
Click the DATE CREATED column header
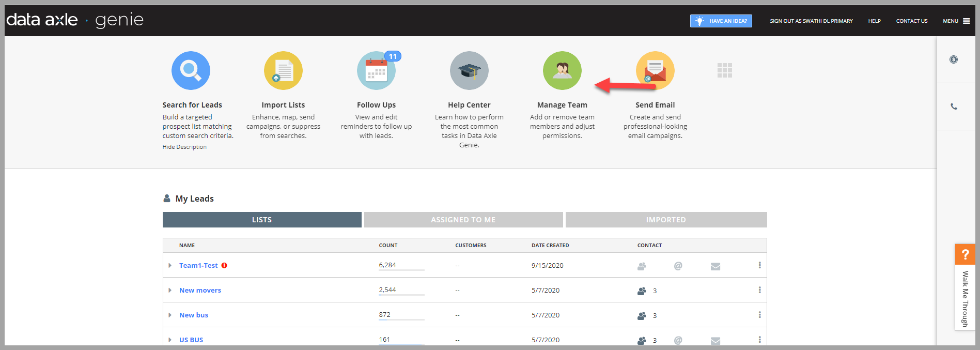(550, 246)
